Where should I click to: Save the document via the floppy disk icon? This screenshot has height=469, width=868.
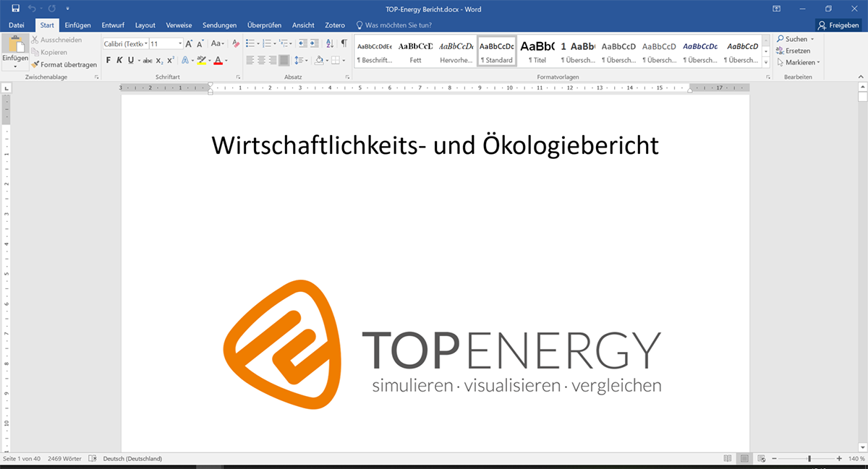16,8
